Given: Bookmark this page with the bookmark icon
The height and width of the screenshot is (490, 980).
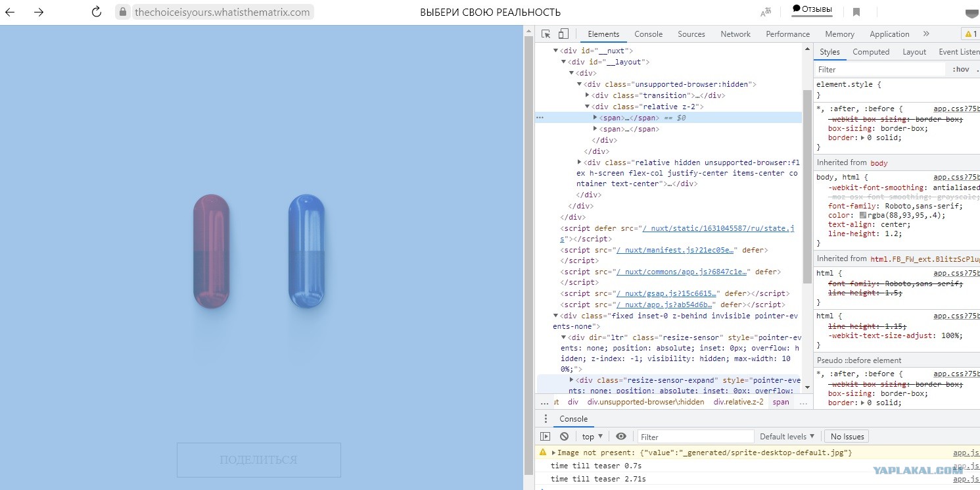Looking at the screenshot, I should (856, 12).
